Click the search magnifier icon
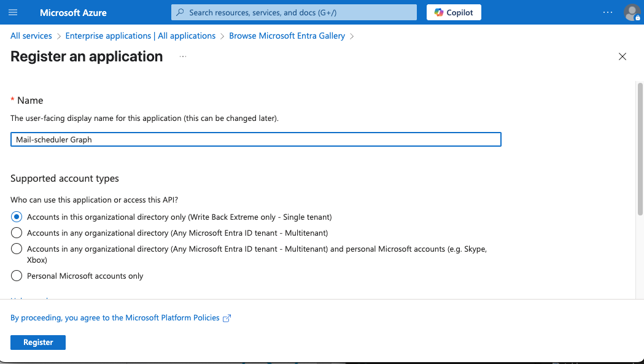644x364 pixels. click(180, 12)
